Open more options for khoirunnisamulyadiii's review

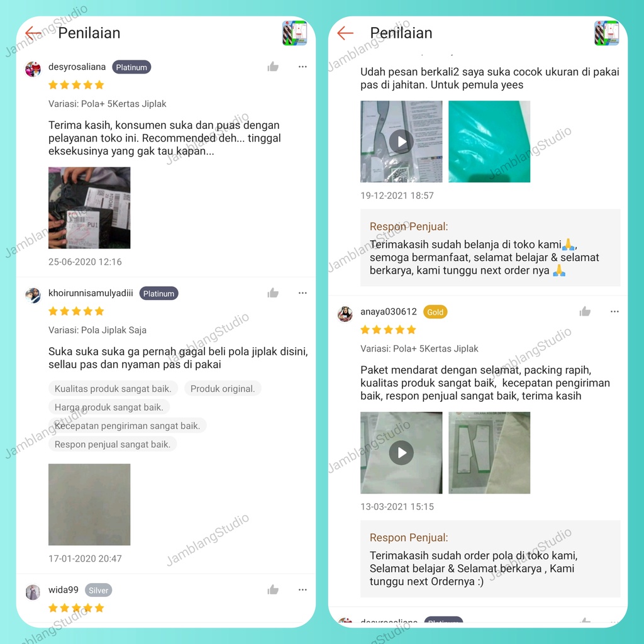pyautogui.click(x=303, y=293)
